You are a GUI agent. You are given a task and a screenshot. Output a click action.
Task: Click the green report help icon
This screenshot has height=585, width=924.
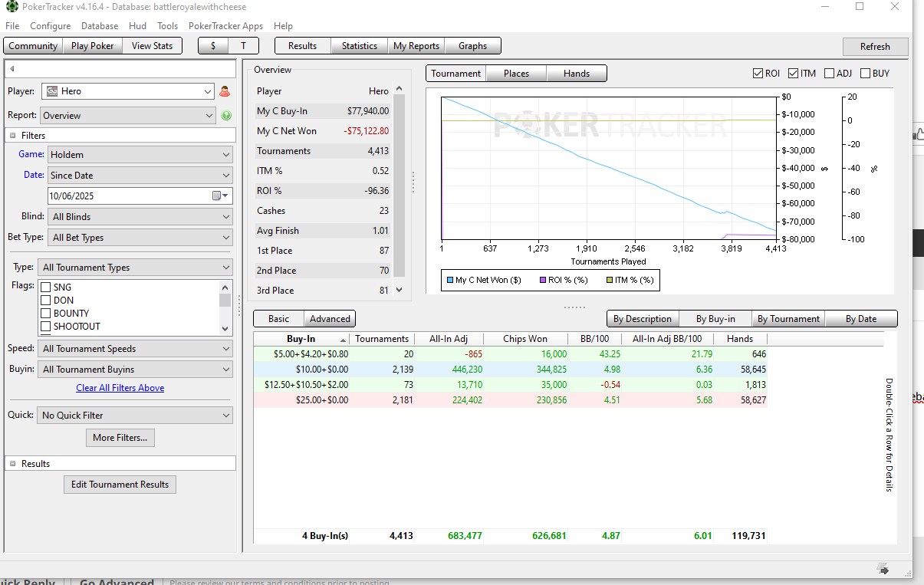226,116
